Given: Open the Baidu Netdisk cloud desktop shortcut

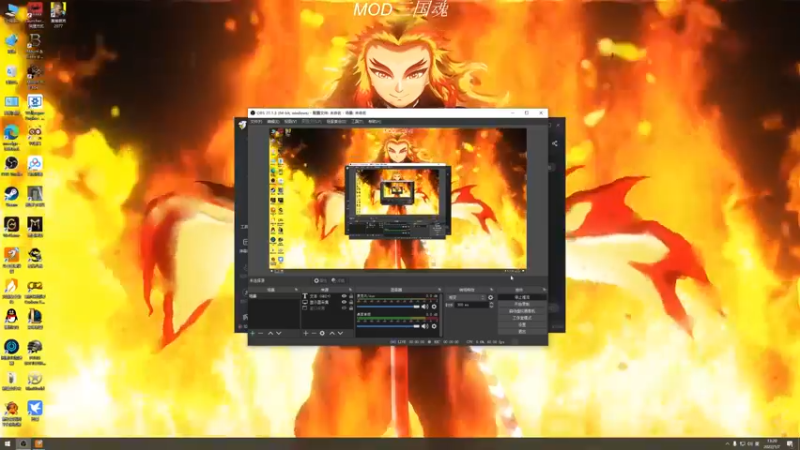Looking at the screenshot, I should (35, 165).
